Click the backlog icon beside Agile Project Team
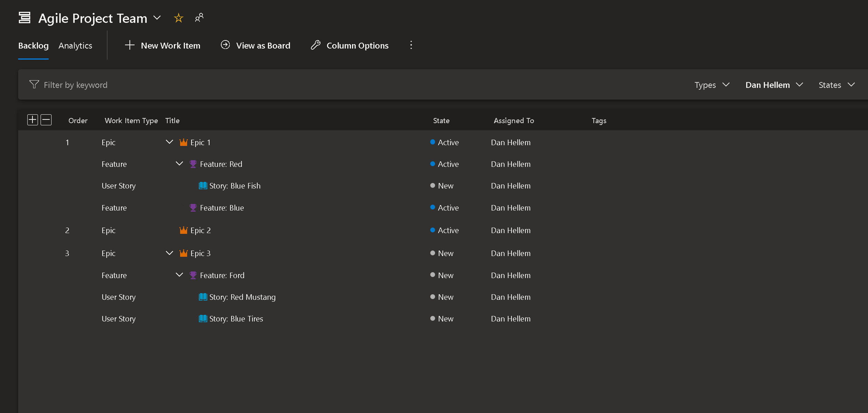868x413 pixels. click(24, 18)
